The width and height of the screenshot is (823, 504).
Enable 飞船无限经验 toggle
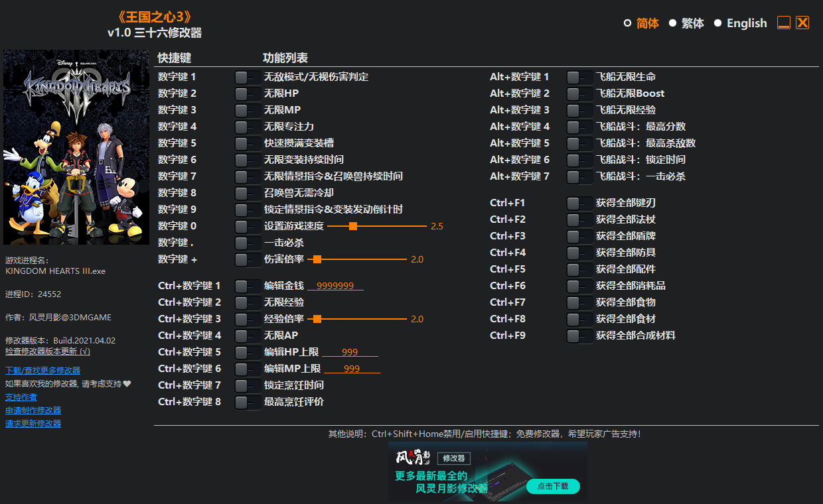point(579,110)
